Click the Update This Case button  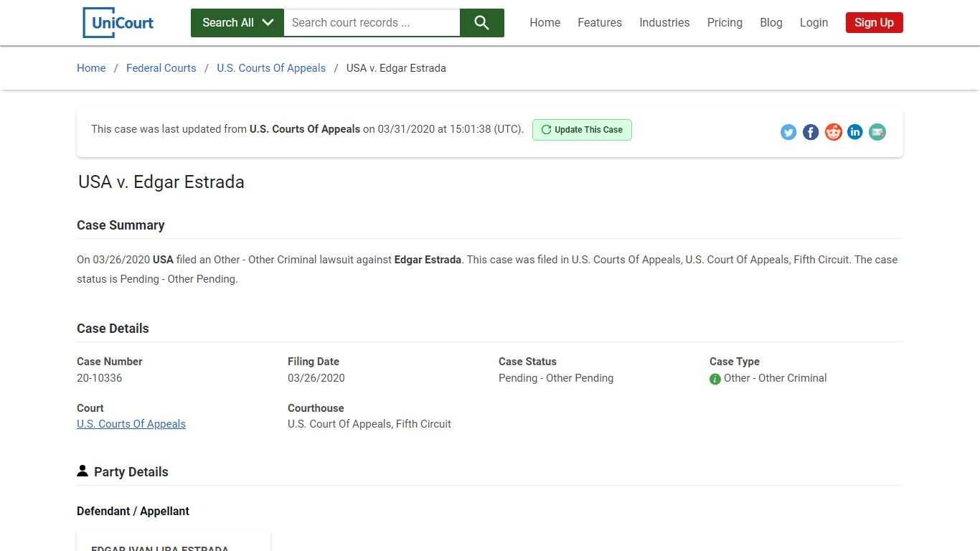tap(582, 130)
